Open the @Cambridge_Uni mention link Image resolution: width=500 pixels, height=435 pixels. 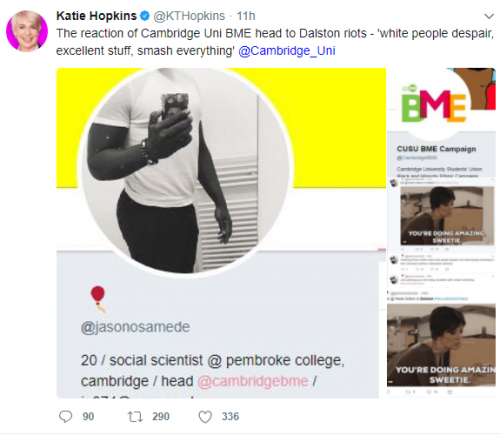287,51
